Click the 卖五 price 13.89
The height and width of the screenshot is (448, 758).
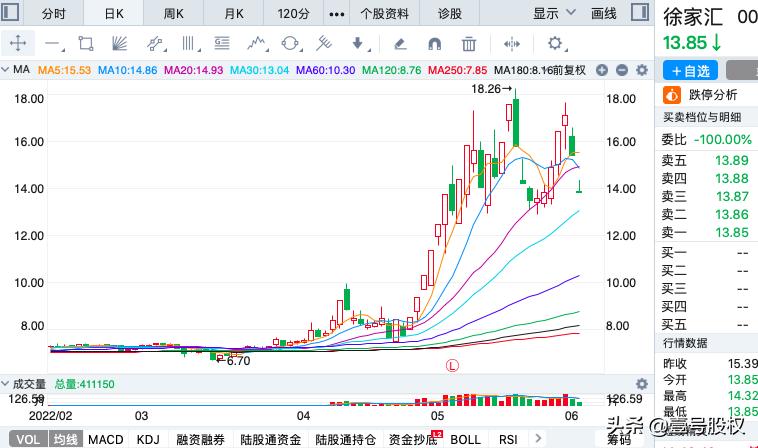(732, 160)
